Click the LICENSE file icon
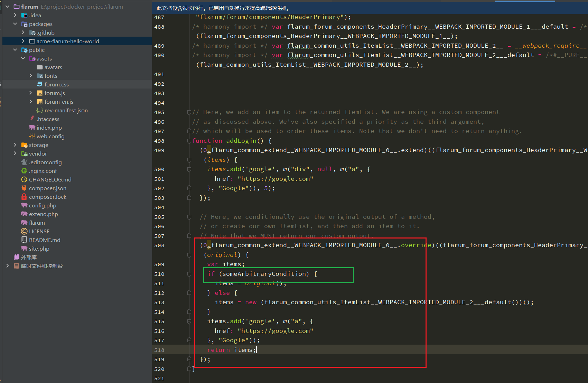 coord(24,231)
